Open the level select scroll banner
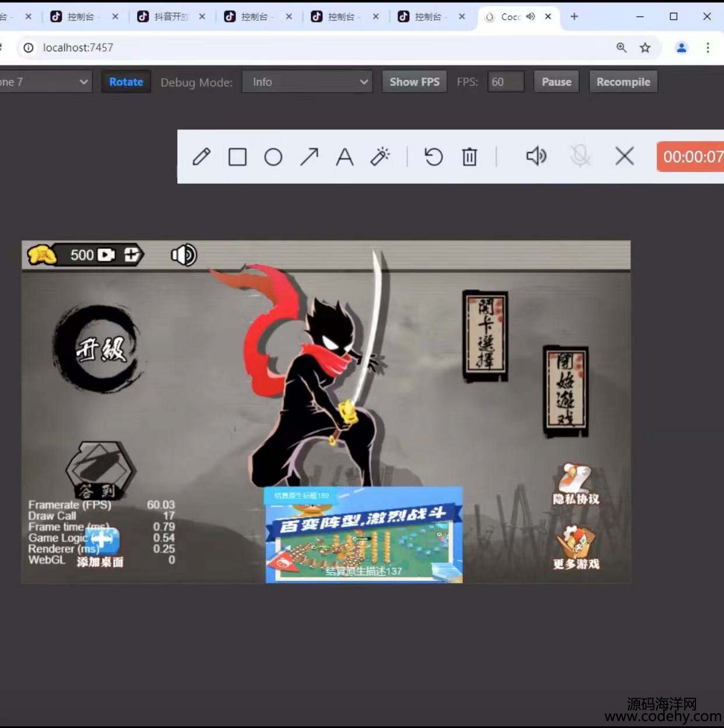 pyautogui.click(x=485, y=336)
